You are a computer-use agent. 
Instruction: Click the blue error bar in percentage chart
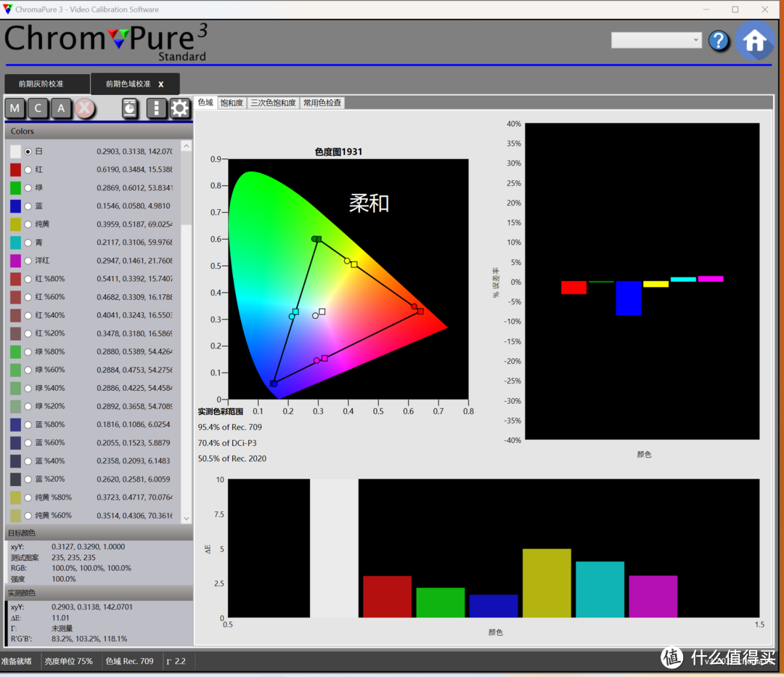coord(629,299)
